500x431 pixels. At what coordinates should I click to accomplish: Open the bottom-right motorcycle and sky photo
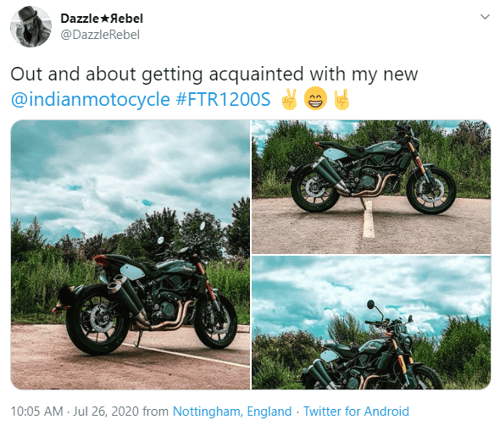click(371, 323)
